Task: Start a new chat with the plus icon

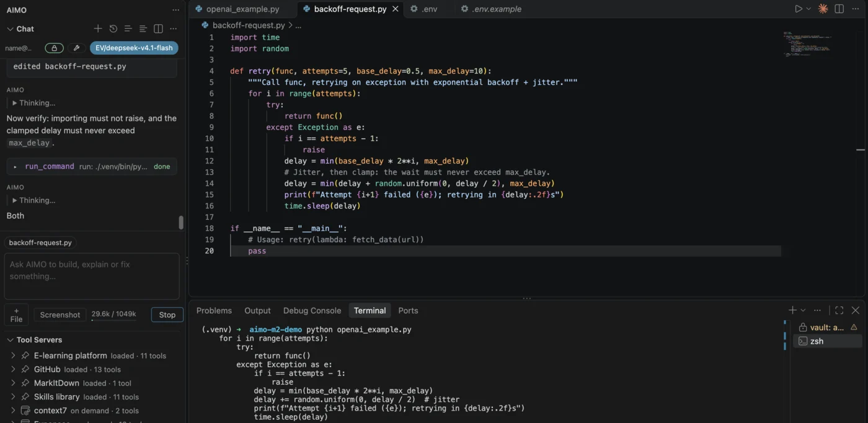Action: pos(98,28)
